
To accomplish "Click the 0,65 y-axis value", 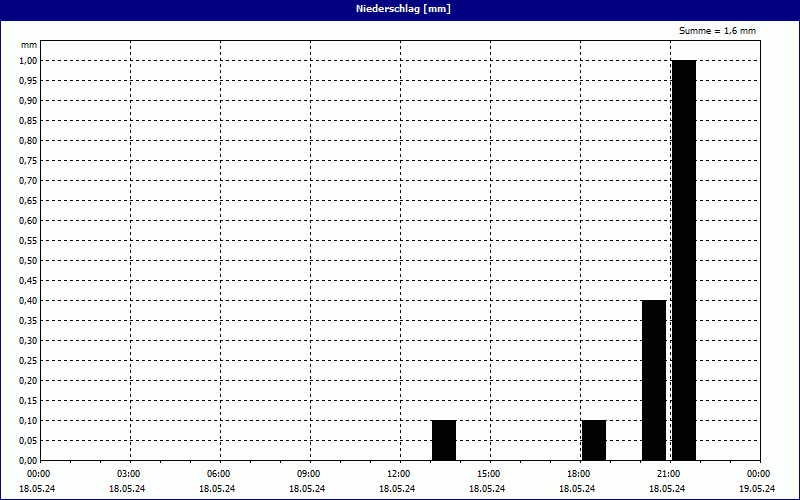I will pyautogui.click(x=29, y=201).
